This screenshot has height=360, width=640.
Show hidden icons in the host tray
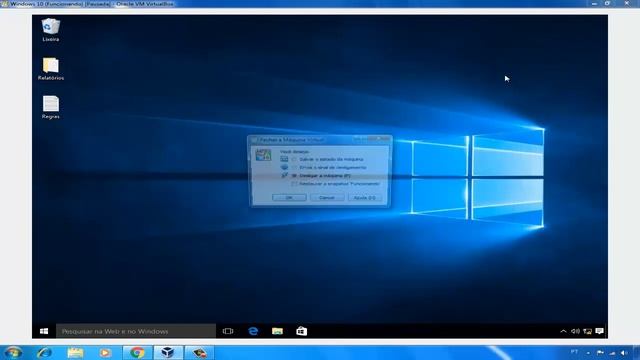coord(588,353)
